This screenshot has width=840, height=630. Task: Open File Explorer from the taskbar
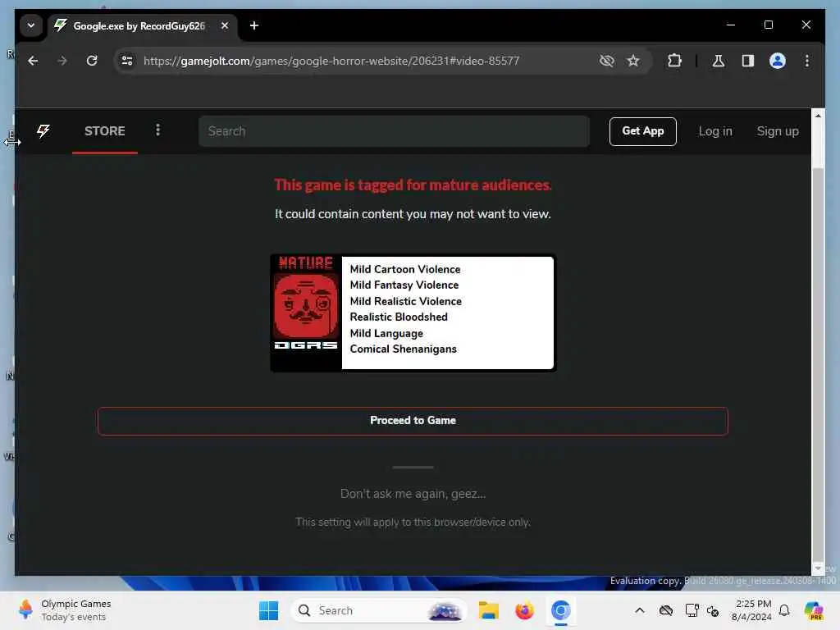[x=489, y=610]
